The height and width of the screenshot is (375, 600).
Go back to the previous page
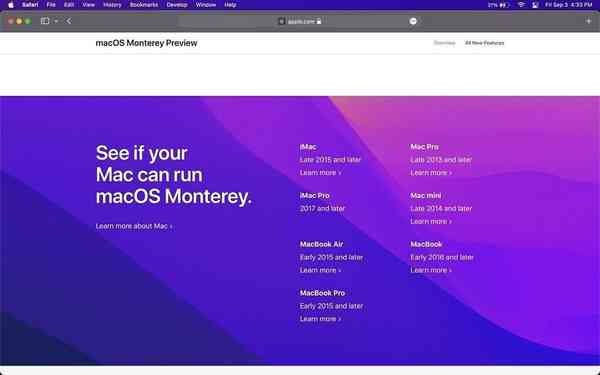(x=69, y=21)
